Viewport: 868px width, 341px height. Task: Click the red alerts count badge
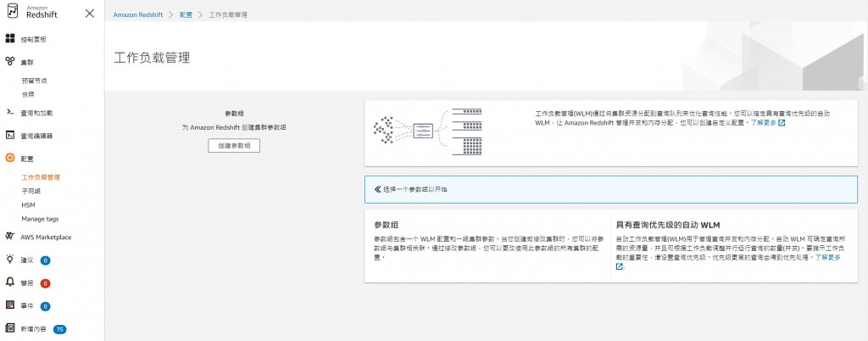[46, 283]
